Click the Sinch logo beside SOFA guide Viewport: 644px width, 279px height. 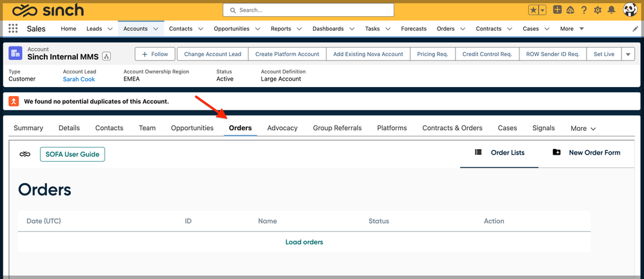(x=25, y=154)
